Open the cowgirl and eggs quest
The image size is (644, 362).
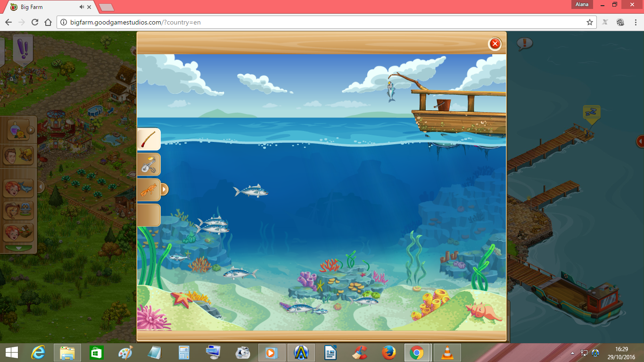pos(19,210)
